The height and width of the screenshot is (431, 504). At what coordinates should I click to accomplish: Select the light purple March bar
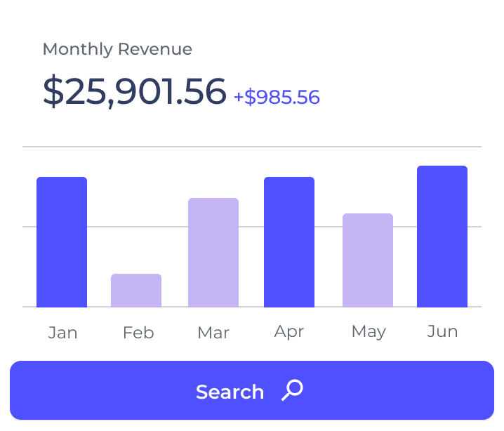click(213, 253)
